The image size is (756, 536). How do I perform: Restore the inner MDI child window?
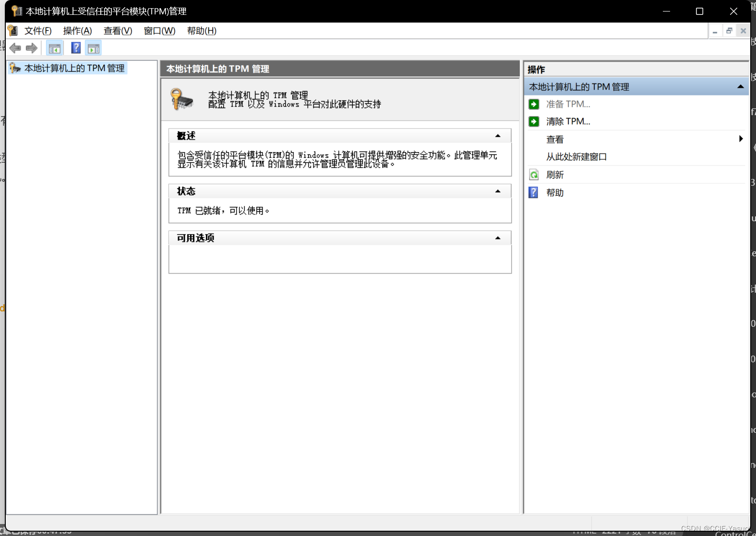[729, 31]
